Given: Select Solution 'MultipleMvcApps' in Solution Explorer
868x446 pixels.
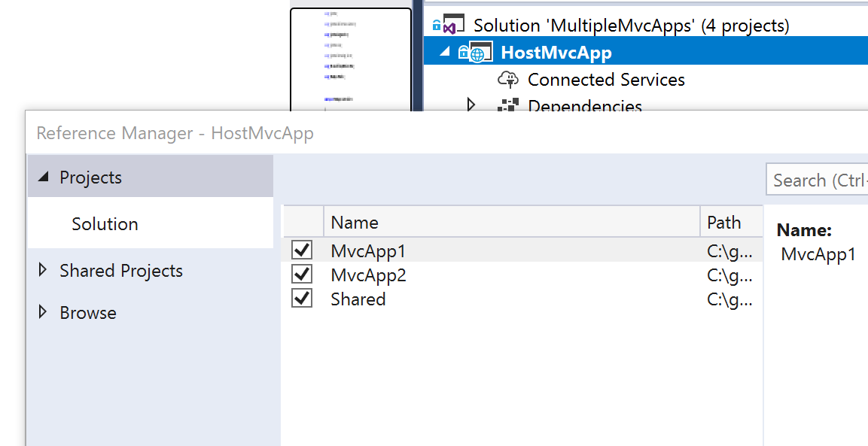Looking at the screenshot, I should (x=632, y=25).
